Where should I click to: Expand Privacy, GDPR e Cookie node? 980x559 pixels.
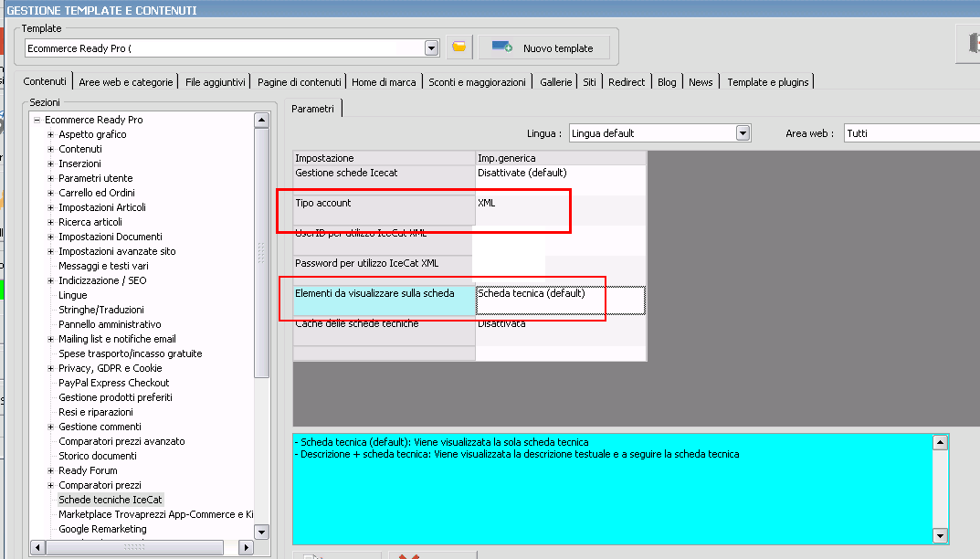coord(50,368)
